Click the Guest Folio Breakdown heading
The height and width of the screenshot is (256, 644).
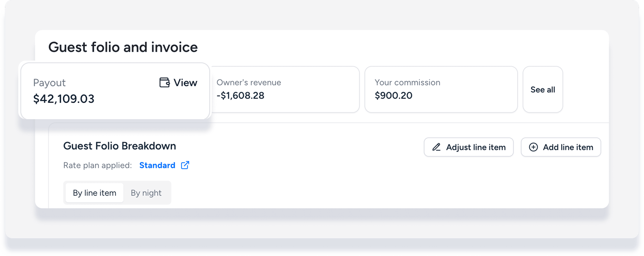coord(120,146)
